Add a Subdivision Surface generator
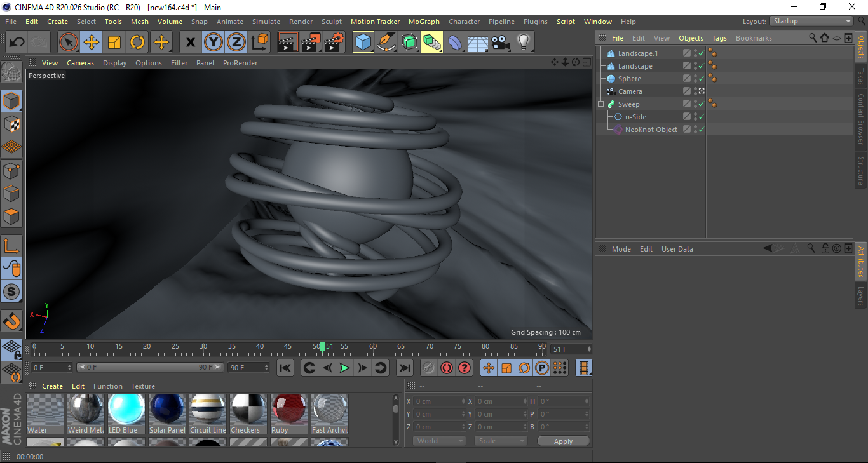This screenshot has height=463, width=868. [x=409, y=43]
